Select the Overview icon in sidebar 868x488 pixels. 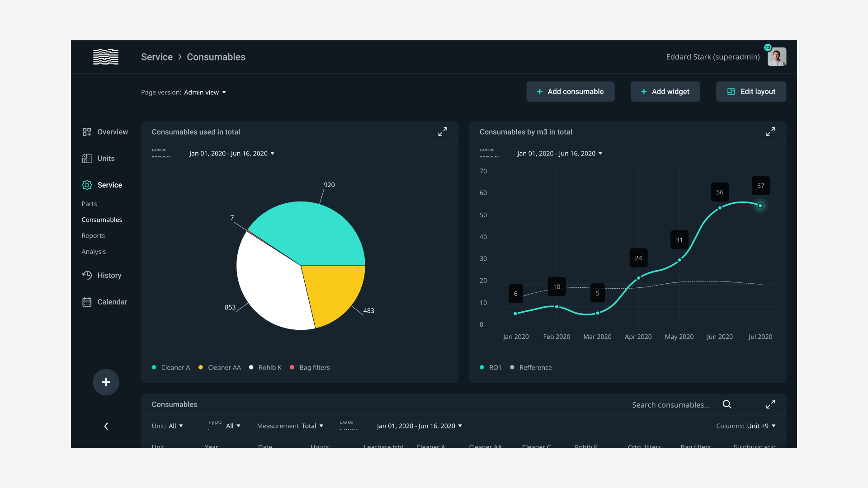[x=87, y=131]
